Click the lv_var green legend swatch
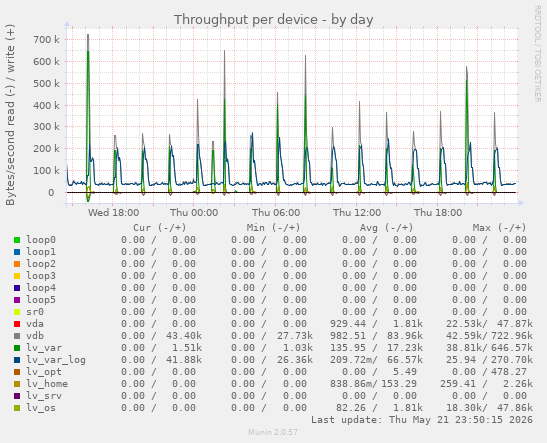This screenshot has width=547, height=443. point(17,348)
